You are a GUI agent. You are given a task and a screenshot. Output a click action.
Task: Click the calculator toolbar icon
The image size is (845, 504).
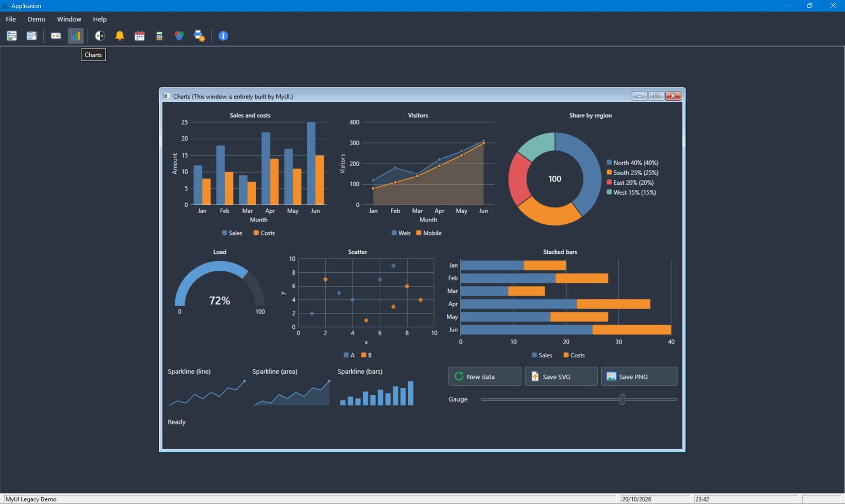159,36
